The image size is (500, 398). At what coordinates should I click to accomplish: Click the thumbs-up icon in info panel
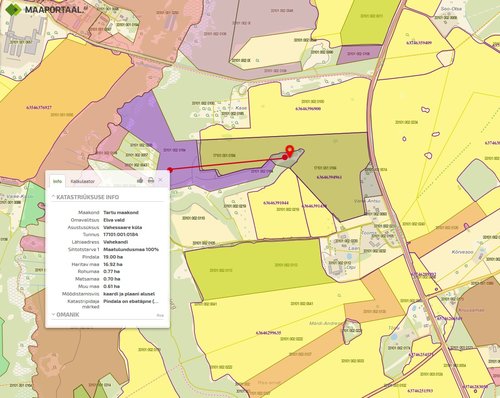[x=140, y=180]
